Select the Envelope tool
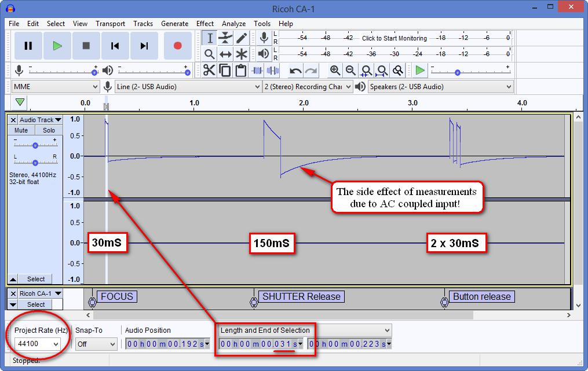Image resolution: width=588 pixels, height=371 pixels. coord(226,38)
